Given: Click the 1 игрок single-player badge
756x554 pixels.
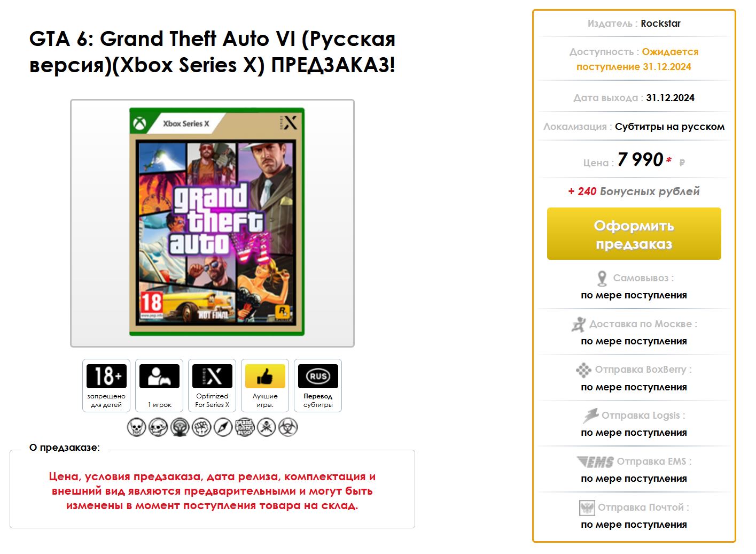Looking at the screenshot, I should [159, 385].
